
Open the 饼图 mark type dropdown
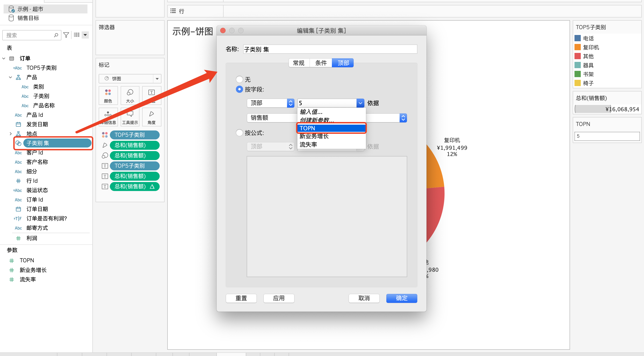point(157,78)
